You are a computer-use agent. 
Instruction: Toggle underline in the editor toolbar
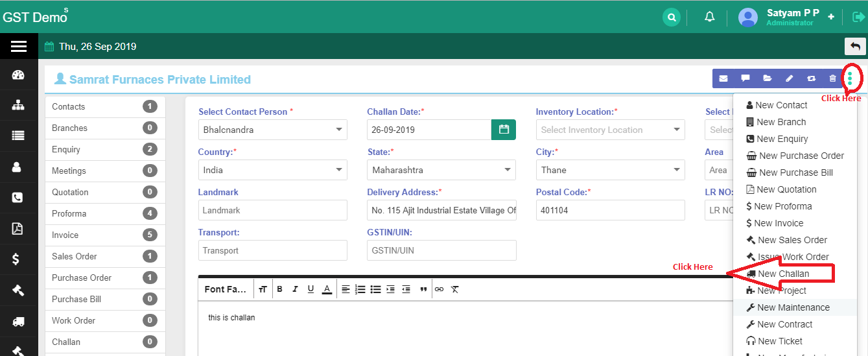[311, 289]
